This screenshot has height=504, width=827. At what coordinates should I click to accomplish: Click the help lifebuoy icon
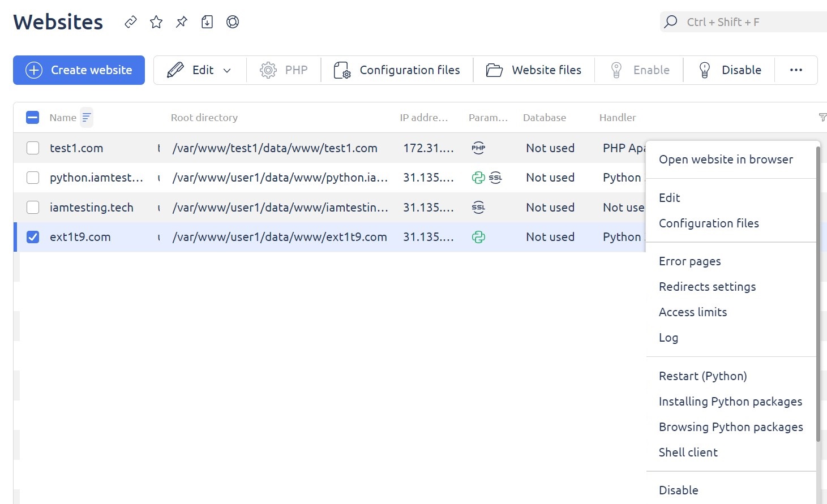(233, 22)
